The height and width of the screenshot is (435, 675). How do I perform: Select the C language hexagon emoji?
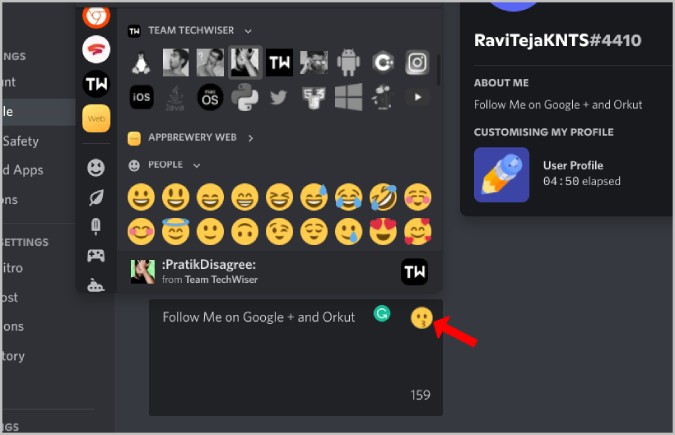tap(383, 63)
